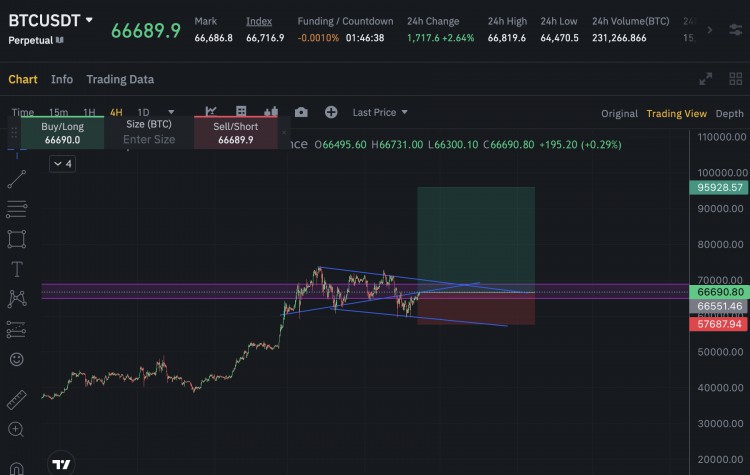Open the multi-chart grid layout icon

(x=736, y=79)
